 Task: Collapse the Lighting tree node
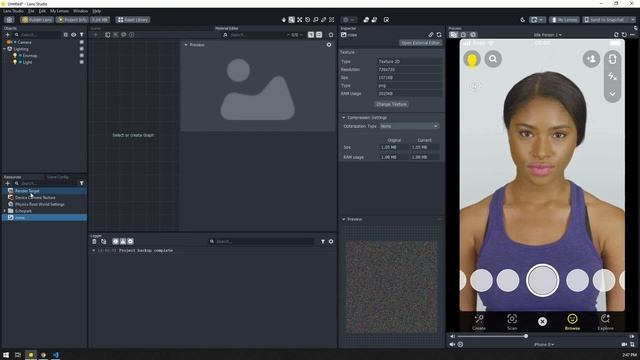[4, 49]
